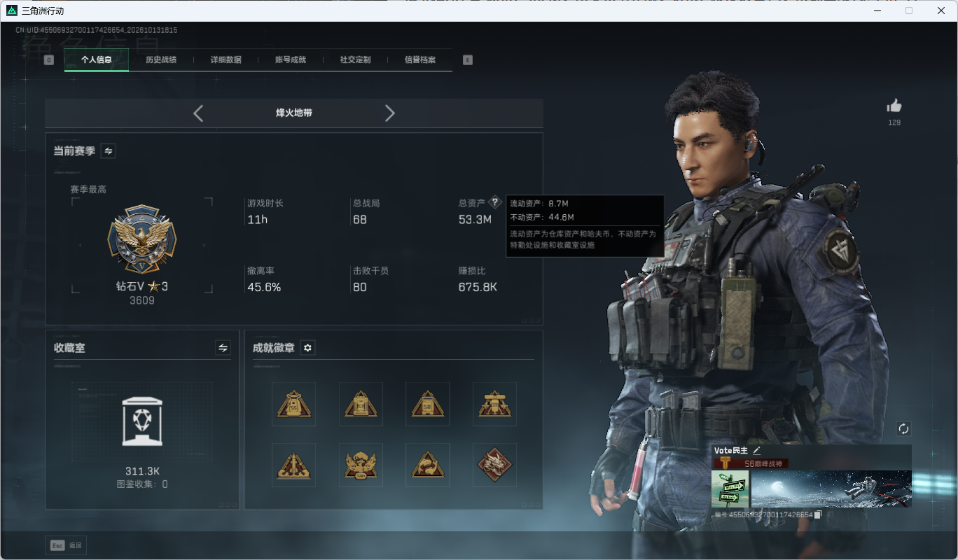This screenshot has width=958, height=560.
Task: Open the 总资产 question mark help icon
Action: coord(495,202)
